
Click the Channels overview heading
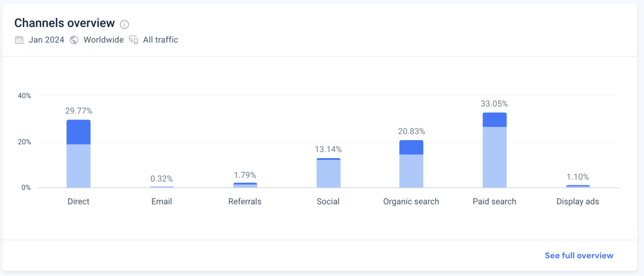pos(65,23)
